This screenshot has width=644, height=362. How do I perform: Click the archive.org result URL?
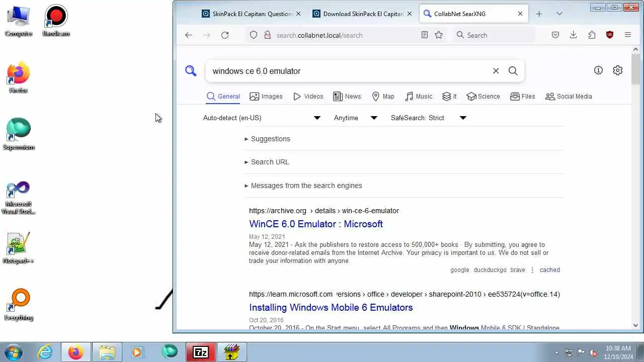(x=324, y=211)
